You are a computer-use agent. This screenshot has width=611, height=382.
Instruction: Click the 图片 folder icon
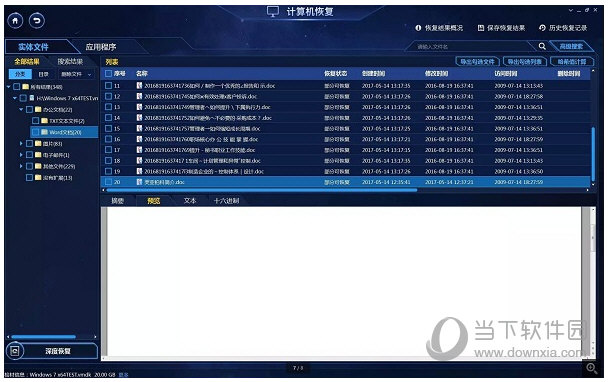coord(38,143)
